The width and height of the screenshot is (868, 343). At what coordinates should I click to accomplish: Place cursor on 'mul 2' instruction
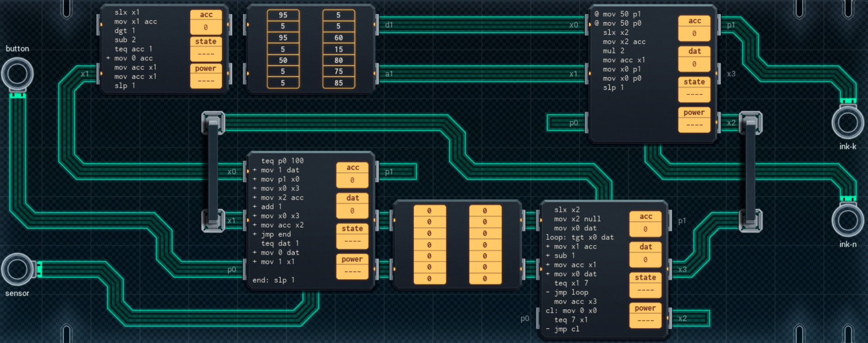(x=614, y=51)
